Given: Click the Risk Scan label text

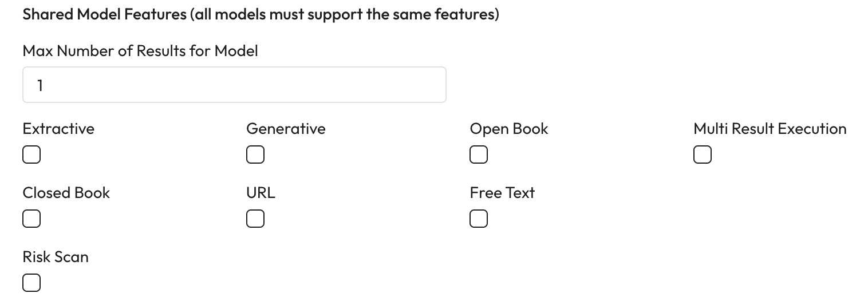Looking at the screenshot, I should tap(56, 257).
